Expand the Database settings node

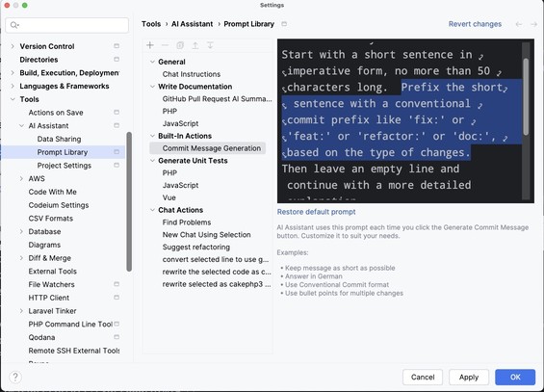tap(21, 231)
